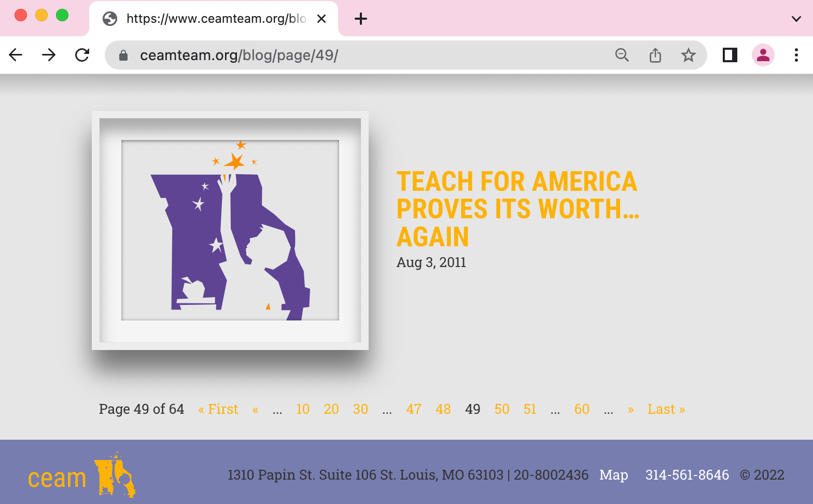
Task: Open the framed Missouri child artwork thumbnail
Action: pos(230,230)
